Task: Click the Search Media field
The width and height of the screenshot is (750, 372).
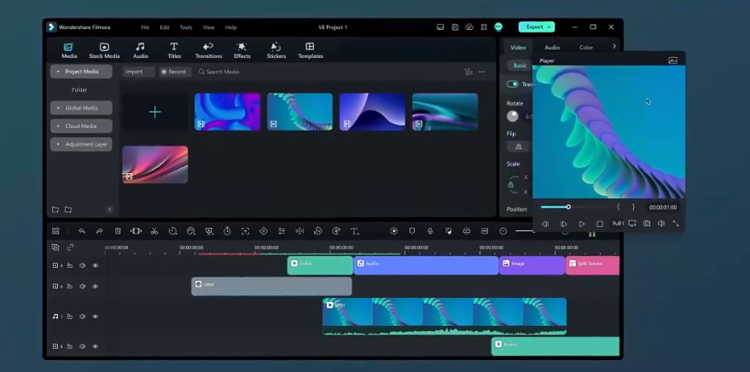Action: [x=219, y=72]
